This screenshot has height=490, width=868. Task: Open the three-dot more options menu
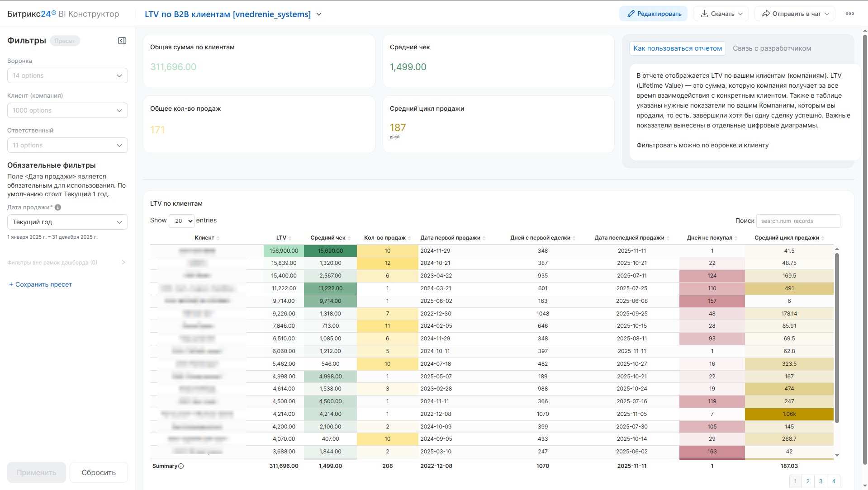(x=849, y=14)
